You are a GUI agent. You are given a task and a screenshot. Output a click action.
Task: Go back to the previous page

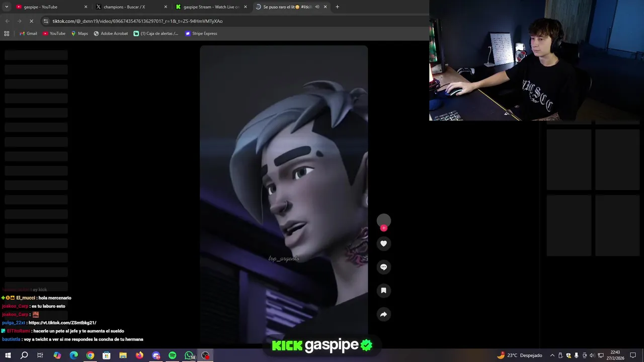[x=7, y=21]
